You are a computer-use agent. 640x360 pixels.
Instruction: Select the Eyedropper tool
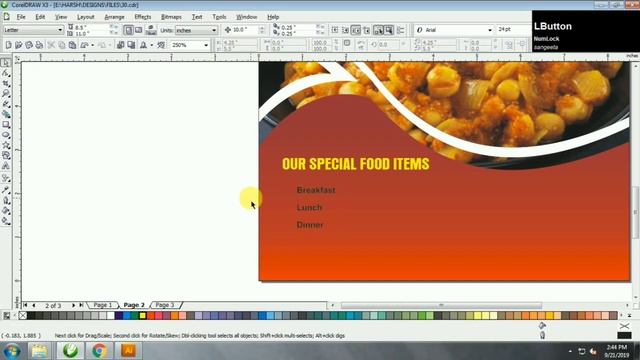pos(6,190)
